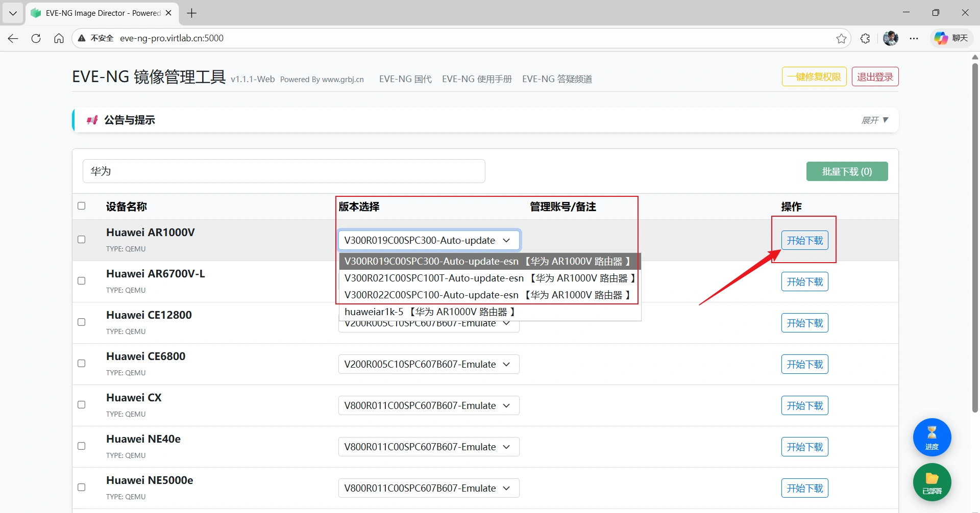Check the Huawei NE5000e row checkbox
The image size is (980, 513).
(81, 488)
